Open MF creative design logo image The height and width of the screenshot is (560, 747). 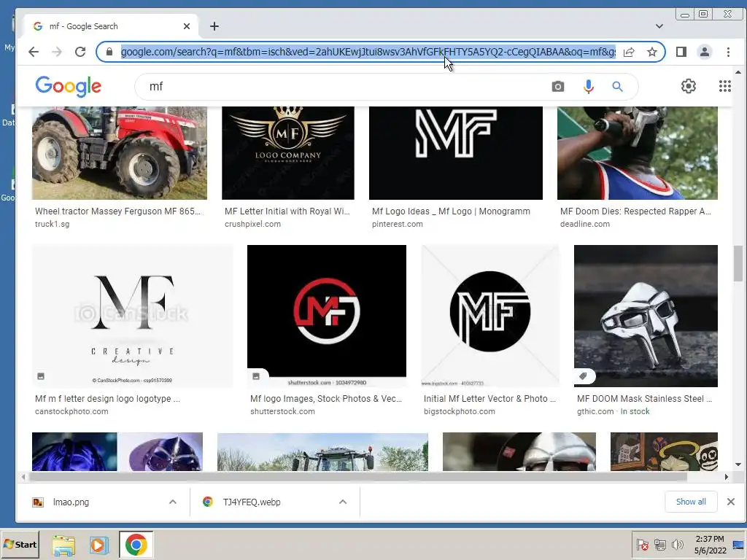click(x=133, y=316)
